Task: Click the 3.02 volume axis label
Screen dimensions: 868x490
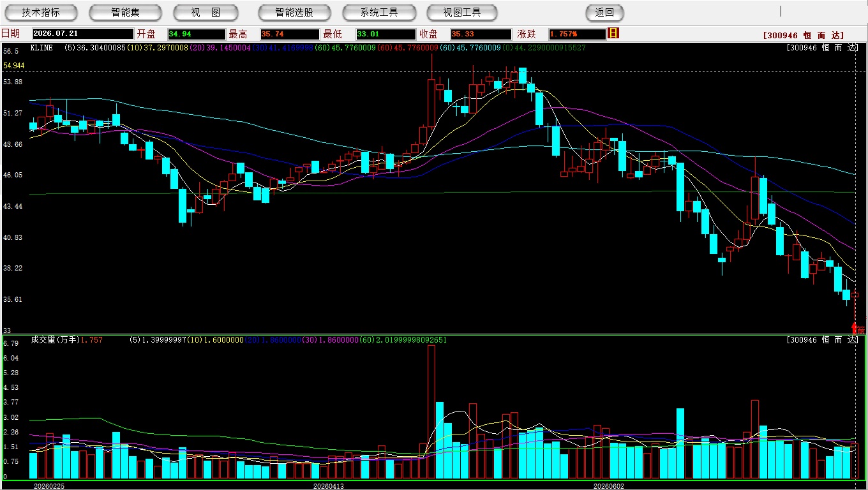Action: click(11, 418)
